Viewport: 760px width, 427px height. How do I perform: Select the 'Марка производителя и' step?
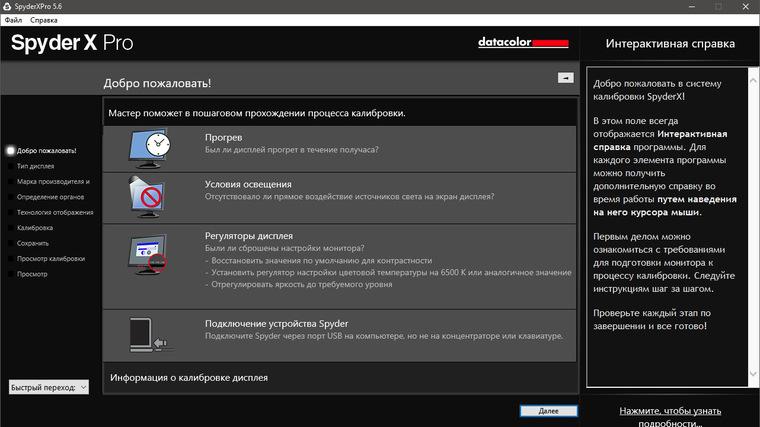53,182
